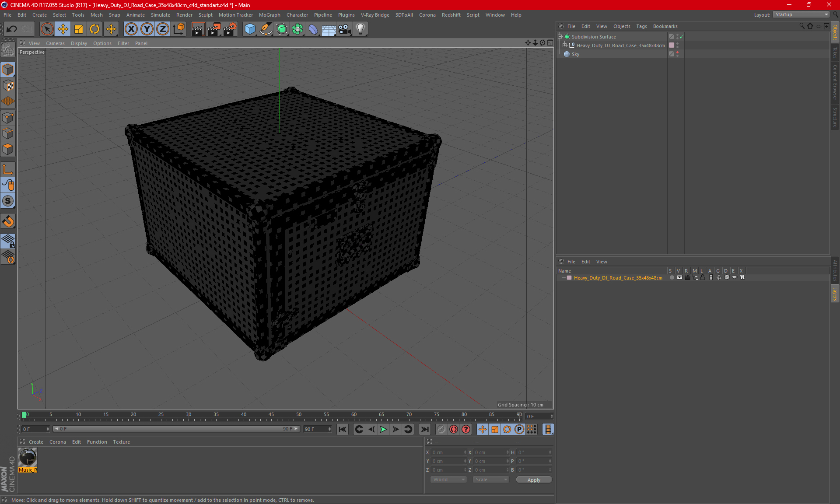The height and width of the screenshot is (504, 840).
Task: Open the World coordinate dropdown
Action: coord(448,479)
